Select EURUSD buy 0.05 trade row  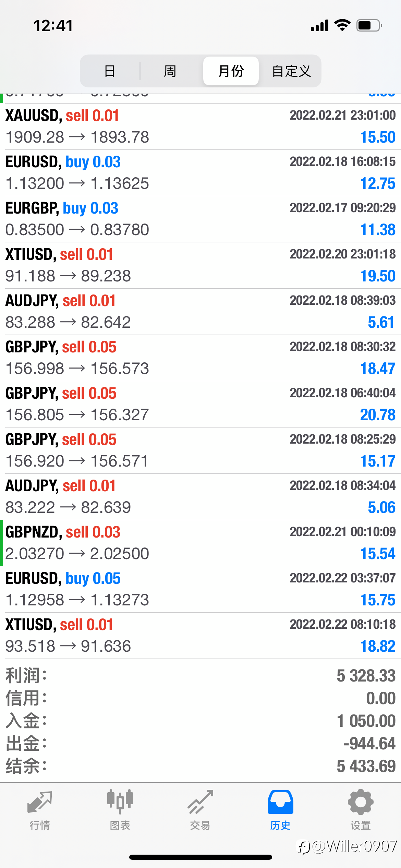(x=200, y=589)
